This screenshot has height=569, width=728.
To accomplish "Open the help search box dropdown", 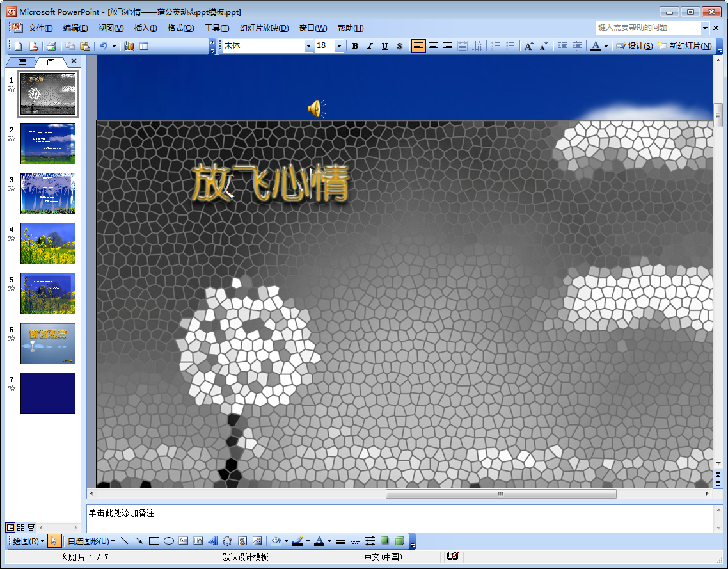I will (x=705, y=28).
